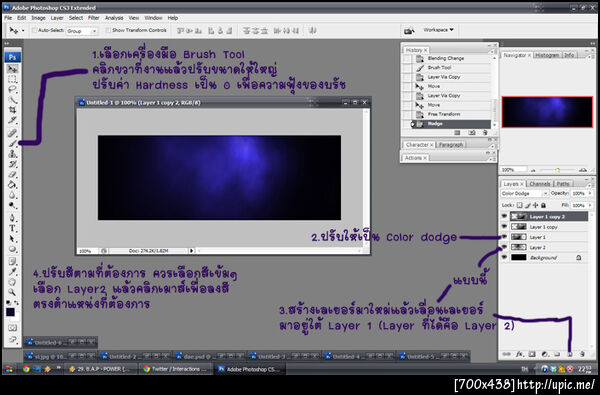Switch to the Histogram tab

(x=547, y=55)
